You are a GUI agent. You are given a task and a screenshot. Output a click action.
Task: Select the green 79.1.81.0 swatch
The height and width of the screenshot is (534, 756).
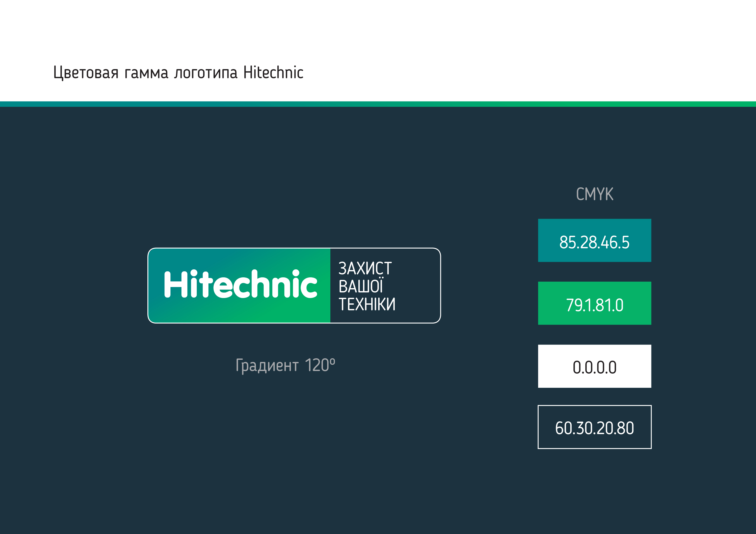[594, 303]
